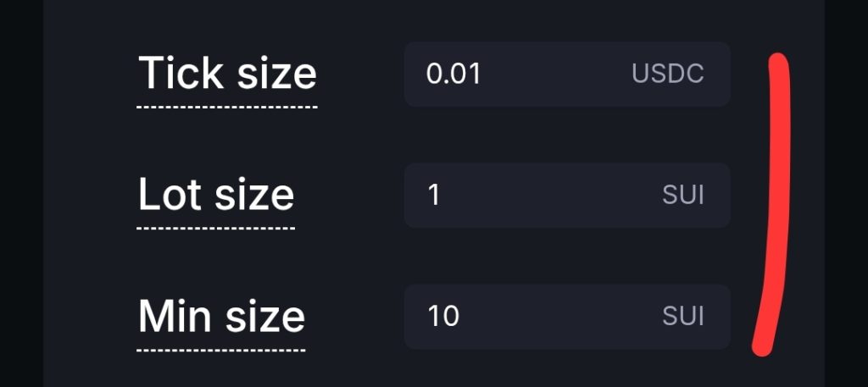The image size is (868, 387).
Task: Click dotted underline beneath Min size
Action: point(221,349)
